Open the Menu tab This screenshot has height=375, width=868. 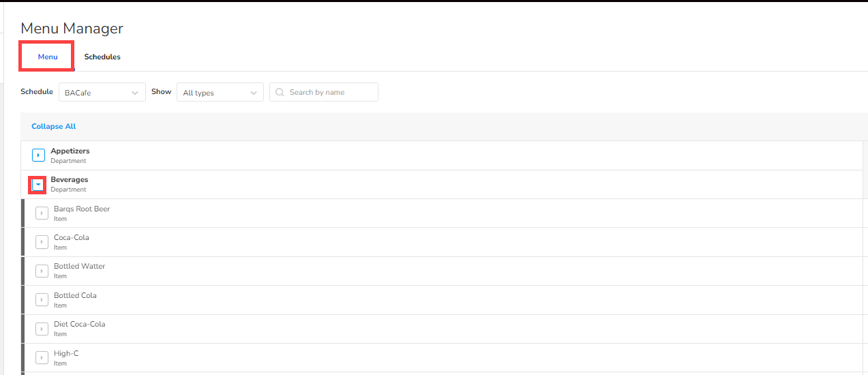48,57
